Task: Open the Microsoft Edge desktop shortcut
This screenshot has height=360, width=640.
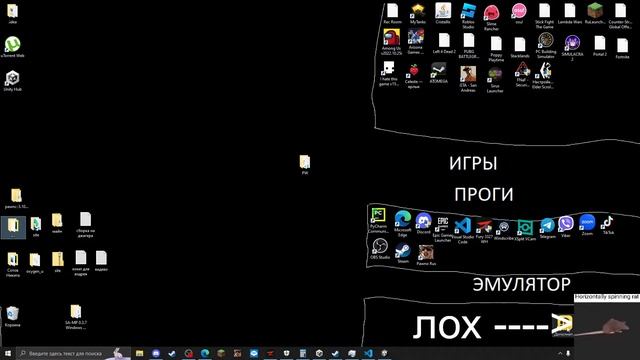Action: pos(402,223)
